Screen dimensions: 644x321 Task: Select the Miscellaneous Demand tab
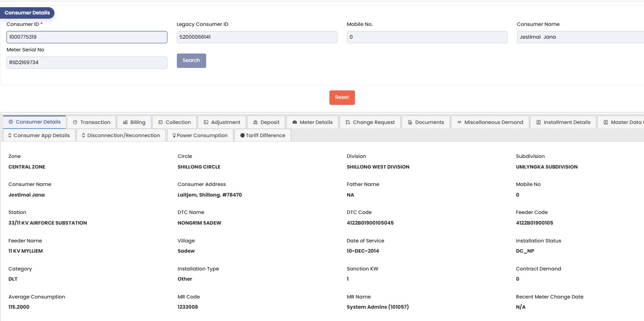coord(490,122)
